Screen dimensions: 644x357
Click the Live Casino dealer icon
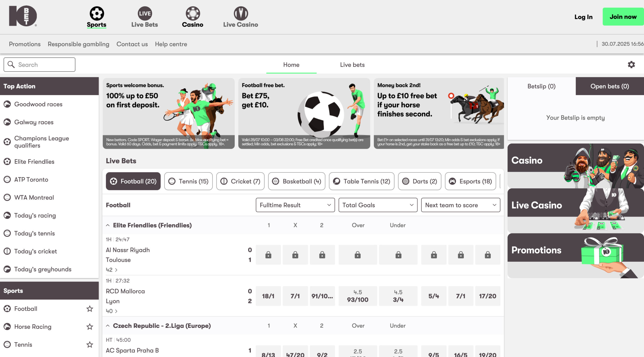[x=241, y=13]
